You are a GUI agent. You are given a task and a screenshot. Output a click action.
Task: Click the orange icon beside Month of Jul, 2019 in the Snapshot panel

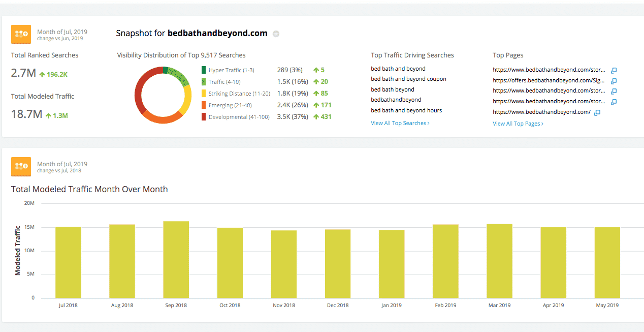pos(21,35)
